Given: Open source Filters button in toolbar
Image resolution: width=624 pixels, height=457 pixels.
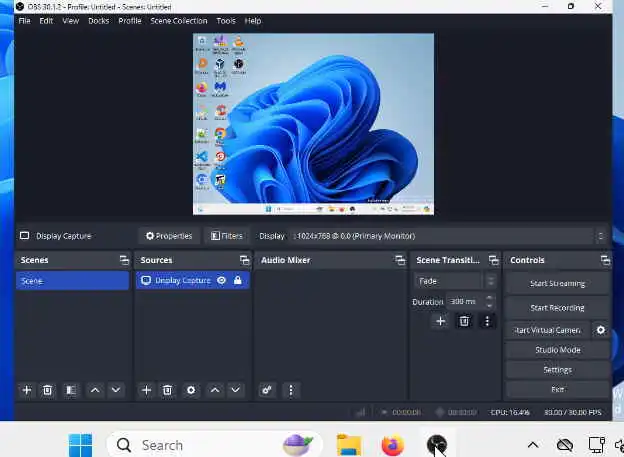Looking at the screenshot, I should 226,236.
